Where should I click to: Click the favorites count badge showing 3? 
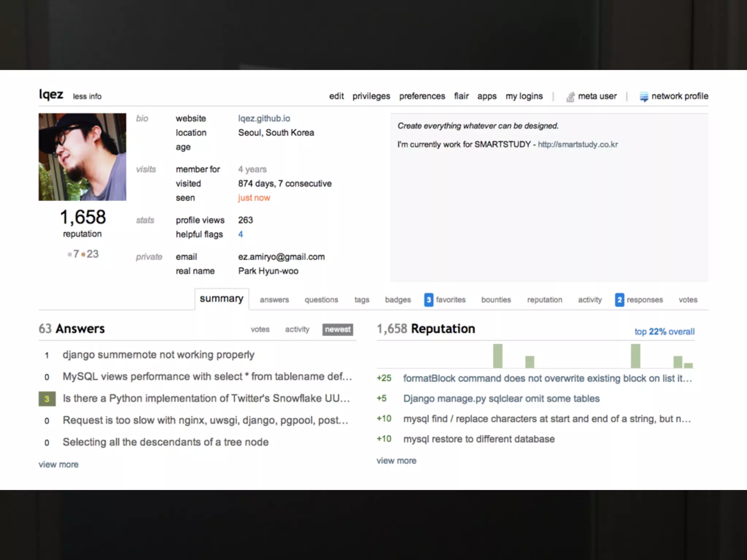coord(429,300)
